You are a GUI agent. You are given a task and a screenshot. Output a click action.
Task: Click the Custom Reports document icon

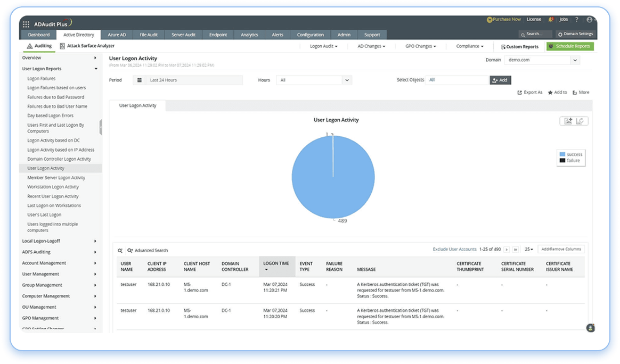503,47
